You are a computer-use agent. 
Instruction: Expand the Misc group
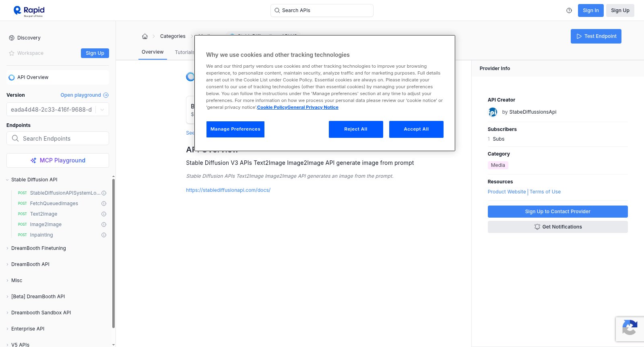7,281
